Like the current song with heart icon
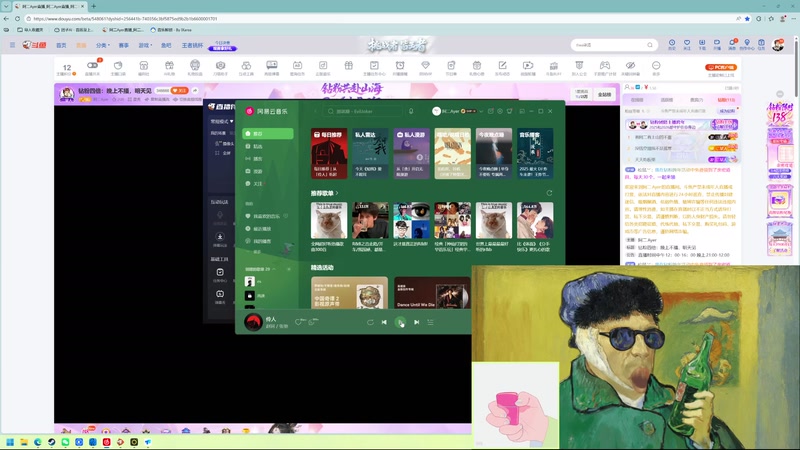This screenshot has height=450, width=800. pyautogui.click(x=299, y=321)
